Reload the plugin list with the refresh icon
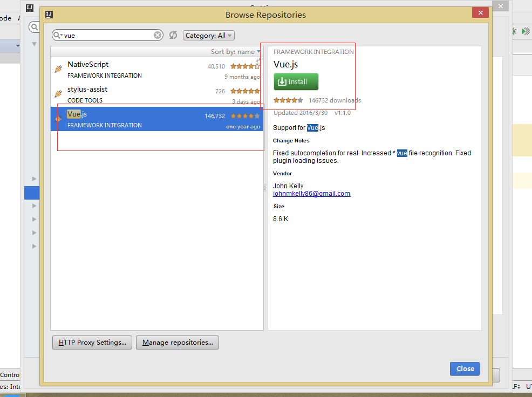 click(173, 35)
